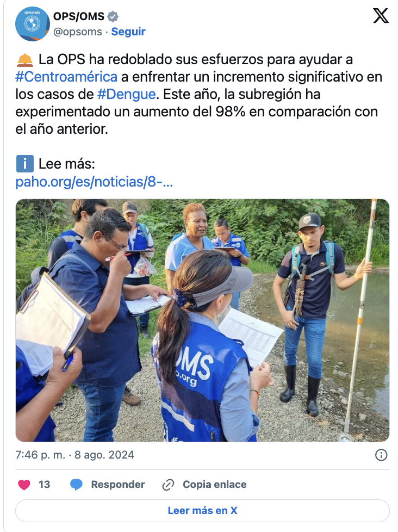Screen dimensions: 398x532
Task: Click the verified badge next to OPS/OMS
Action: pos(113,16)
